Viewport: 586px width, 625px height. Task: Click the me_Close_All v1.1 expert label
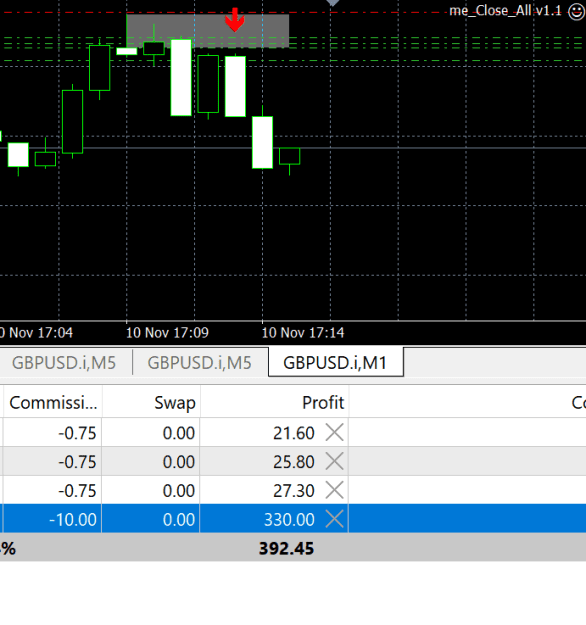[x=505, y=11]
